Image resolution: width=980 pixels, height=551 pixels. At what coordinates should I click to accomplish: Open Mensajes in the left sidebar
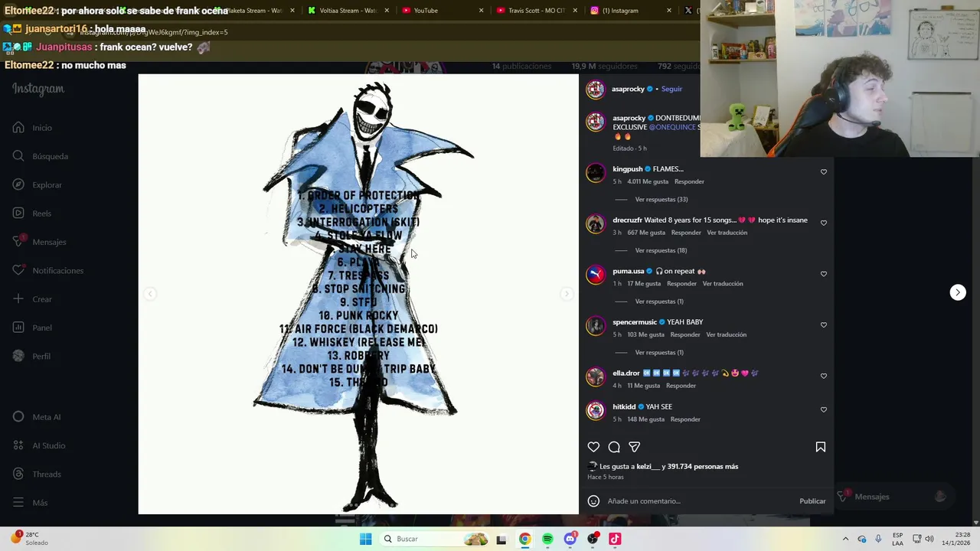point(39,242)
